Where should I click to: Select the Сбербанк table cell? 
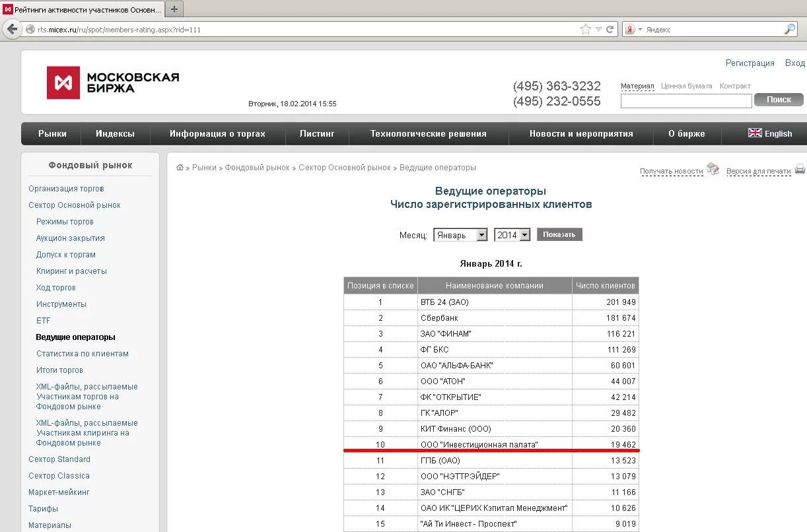tap(495, 318)
